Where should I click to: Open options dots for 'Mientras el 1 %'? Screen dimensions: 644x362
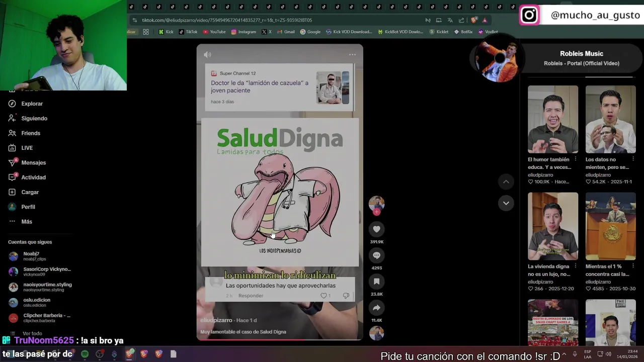[633, 266]
